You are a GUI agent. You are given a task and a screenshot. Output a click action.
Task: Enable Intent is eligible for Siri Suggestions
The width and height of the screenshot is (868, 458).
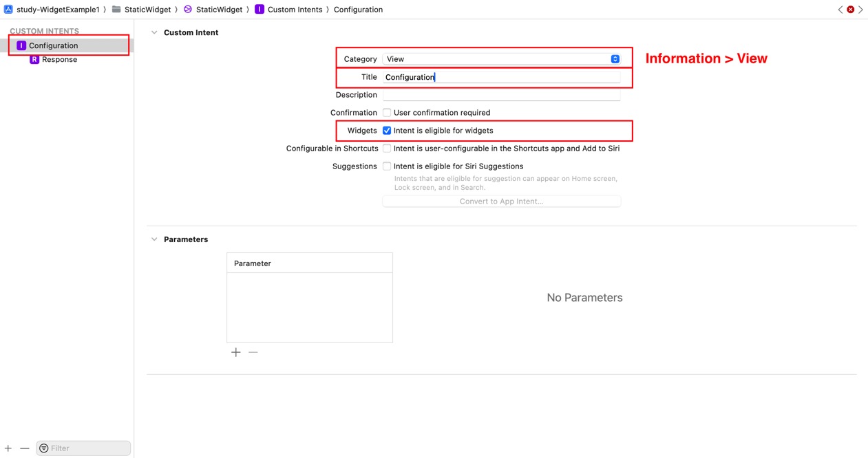coord(387,166)
